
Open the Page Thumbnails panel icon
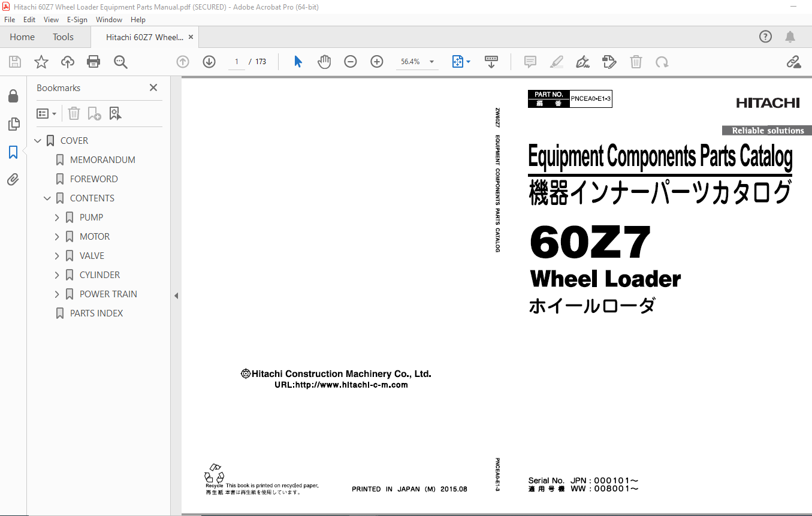pyautogui.click(x=13, y=124)
